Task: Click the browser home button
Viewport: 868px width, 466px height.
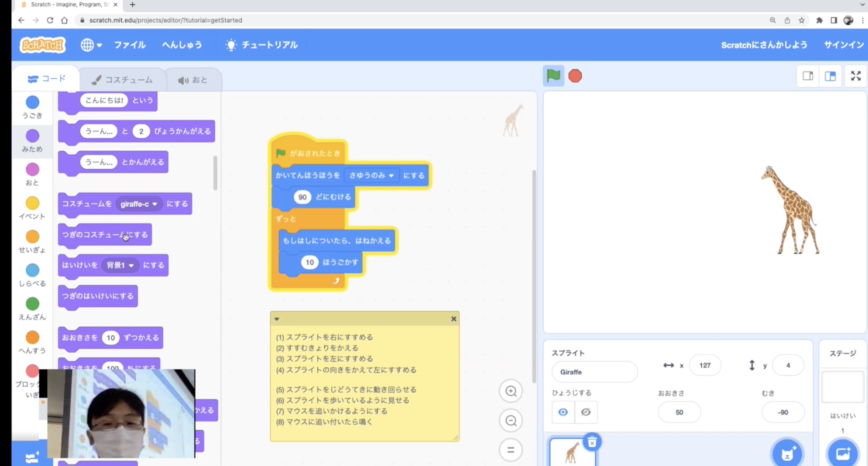Action: click(64, 20)
